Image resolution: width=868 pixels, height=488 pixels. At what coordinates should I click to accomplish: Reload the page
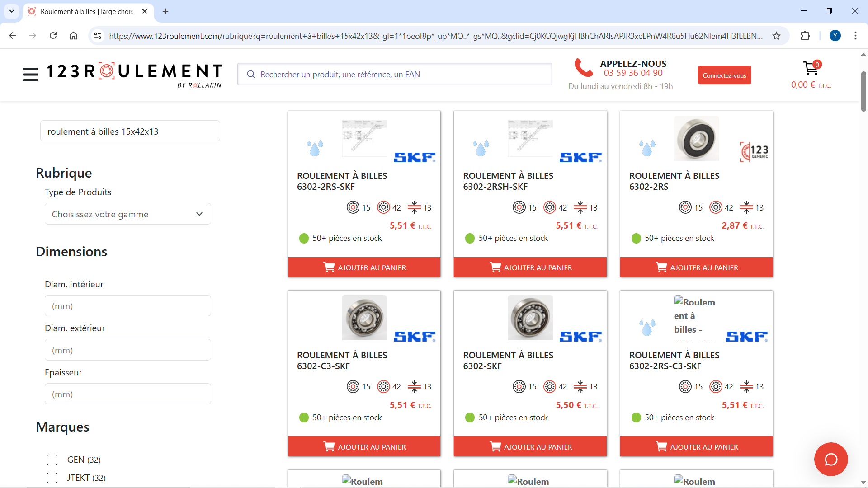click(x=53, y=36)
